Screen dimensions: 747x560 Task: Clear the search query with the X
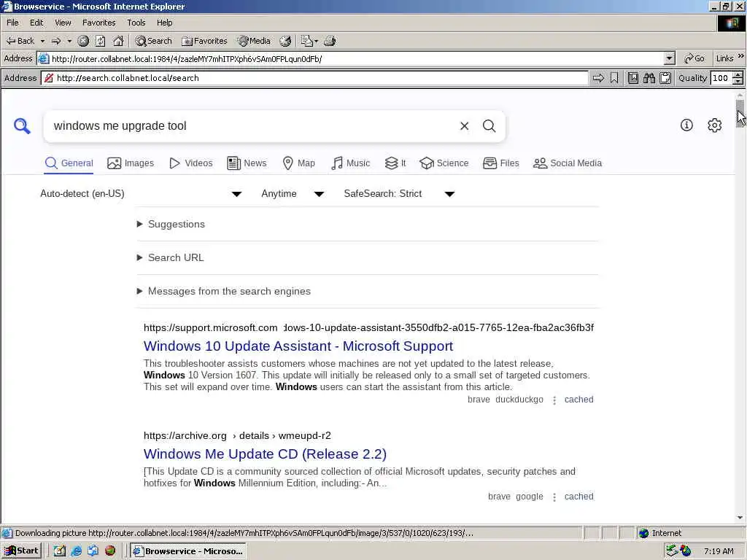[x=465, y=125]
